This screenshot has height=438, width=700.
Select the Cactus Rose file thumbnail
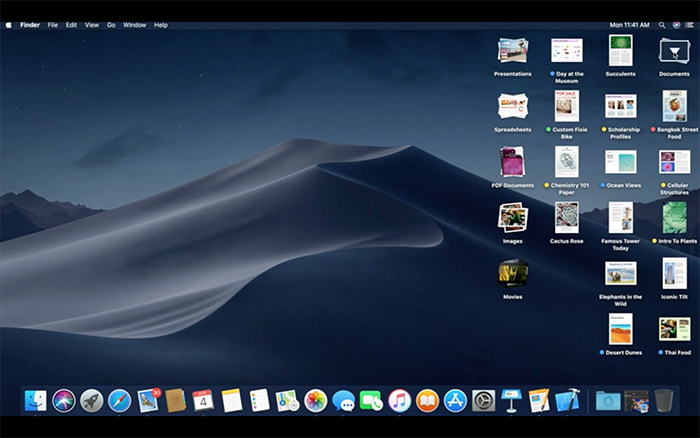click(566, 216)
